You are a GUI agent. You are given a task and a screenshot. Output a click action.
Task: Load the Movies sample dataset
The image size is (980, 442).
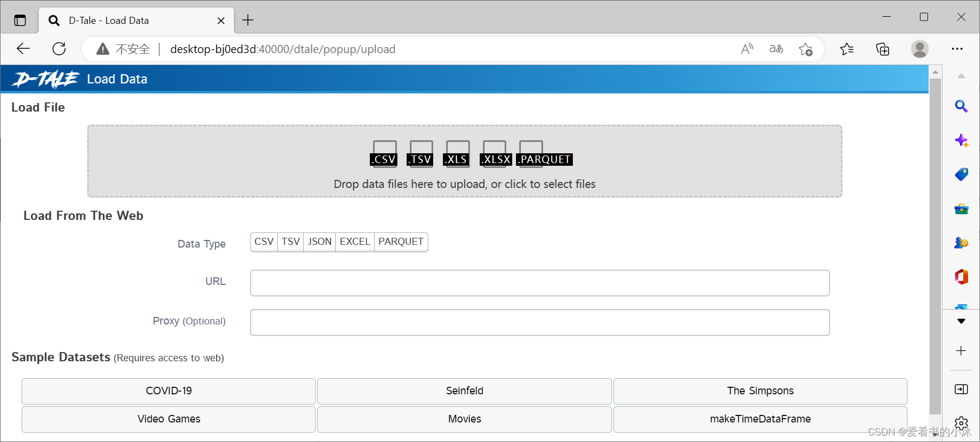coord(465,419)
